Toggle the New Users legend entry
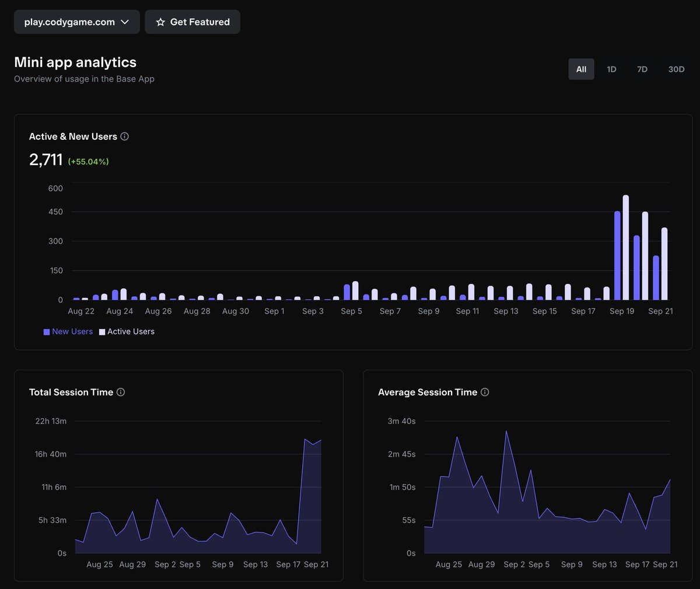 pyautogui.click(x=68, y=331)
